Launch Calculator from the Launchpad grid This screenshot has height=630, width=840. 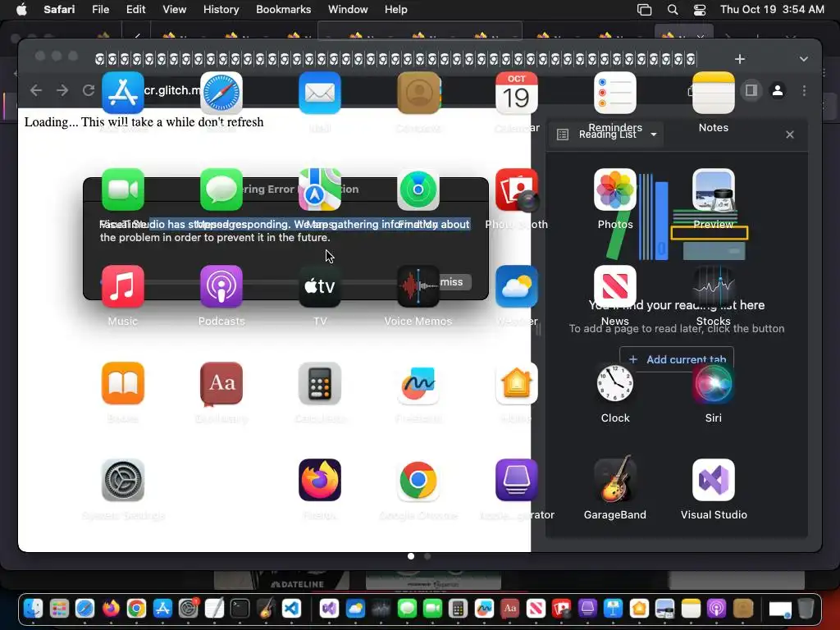[x=320, y=384]
